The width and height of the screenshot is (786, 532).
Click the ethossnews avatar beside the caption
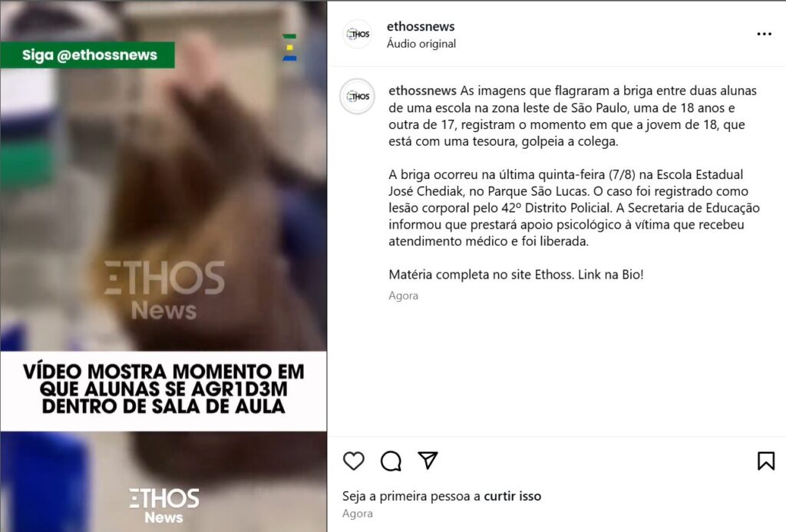tap(358, 96)
